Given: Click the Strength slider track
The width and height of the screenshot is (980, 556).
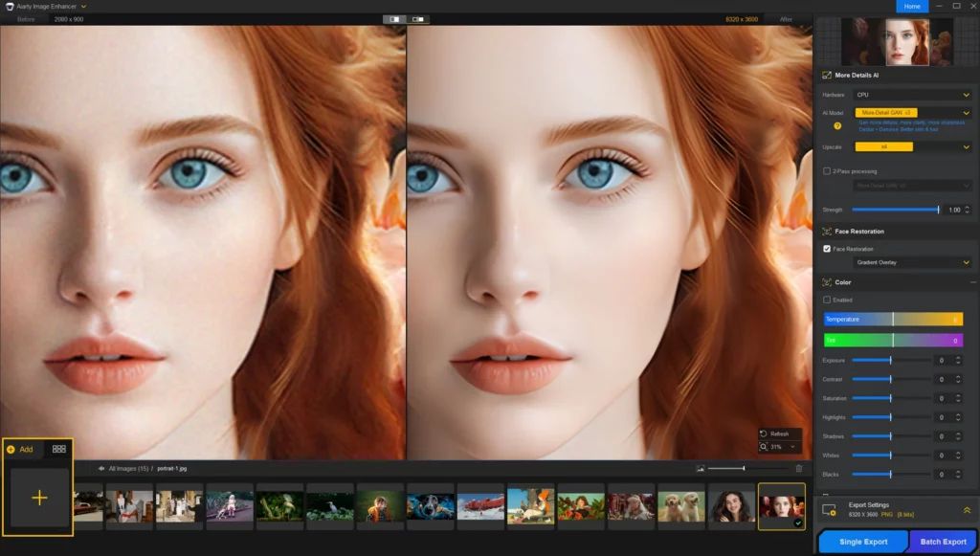Looking at the screenshot, I should 895,210.
